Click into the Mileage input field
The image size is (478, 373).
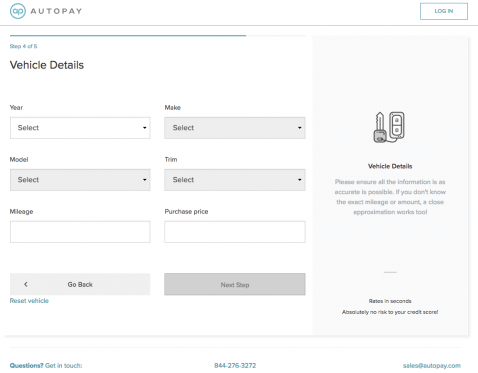pyautogui.click(x=80, y=232)
